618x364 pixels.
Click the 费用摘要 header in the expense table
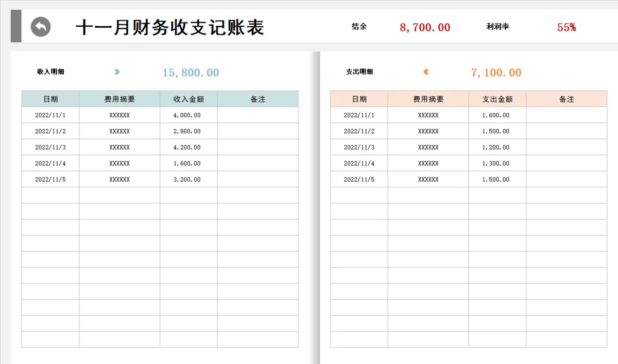[x=428, y=99]
